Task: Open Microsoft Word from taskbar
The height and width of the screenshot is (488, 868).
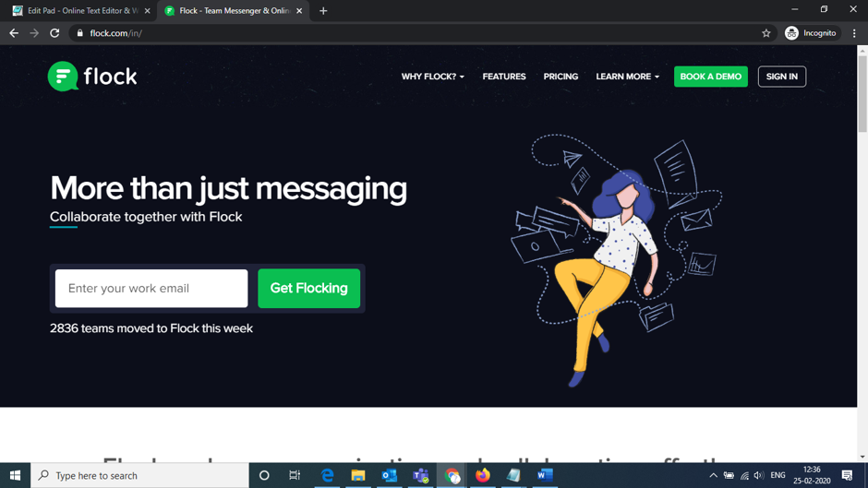Action: [545, 475]
